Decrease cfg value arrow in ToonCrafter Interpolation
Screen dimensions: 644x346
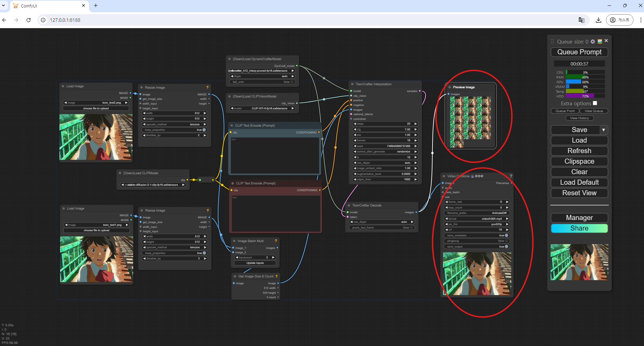tap(355, 129)
